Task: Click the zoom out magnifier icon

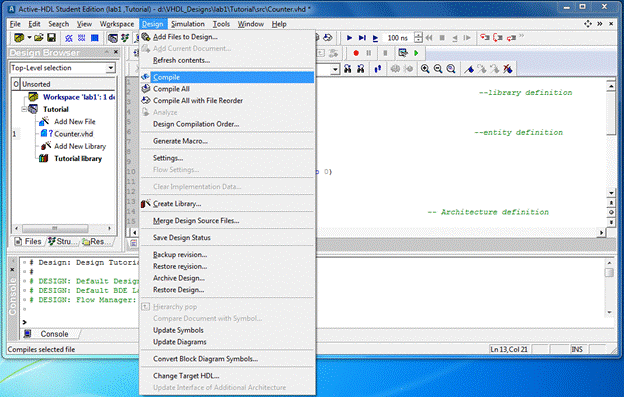Action: [438, 69]
